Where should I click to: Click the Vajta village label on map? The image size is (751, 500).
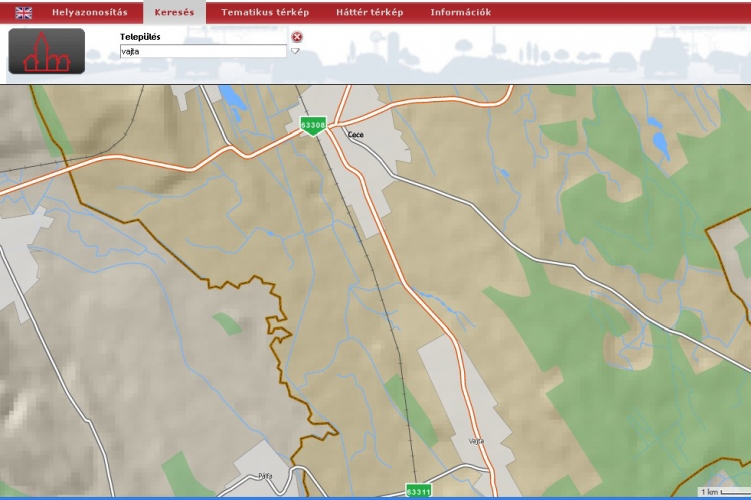point(475,441)
